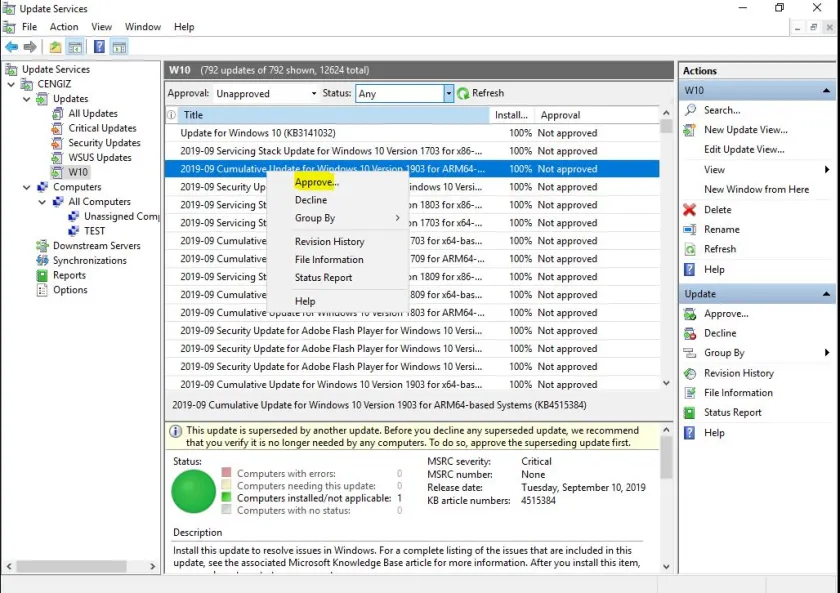This screenshot has height=593, width=840.
Task: Select Decline in the context menu
Action: [x=311, y=200]
